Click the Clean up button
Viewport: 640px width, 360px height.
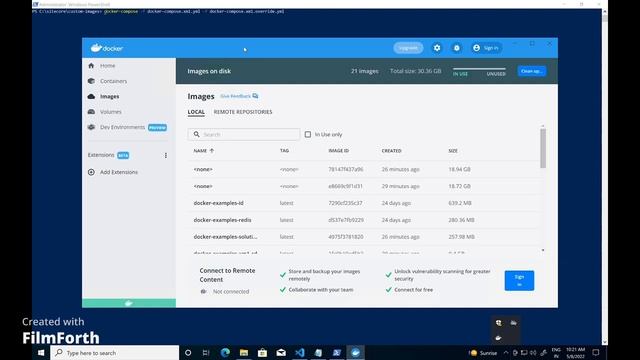[531, 71]
